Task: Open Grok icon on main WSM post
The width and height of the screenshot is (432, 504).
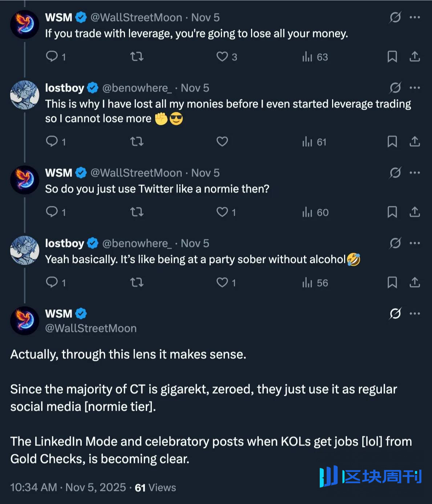Action: [395, 313]
